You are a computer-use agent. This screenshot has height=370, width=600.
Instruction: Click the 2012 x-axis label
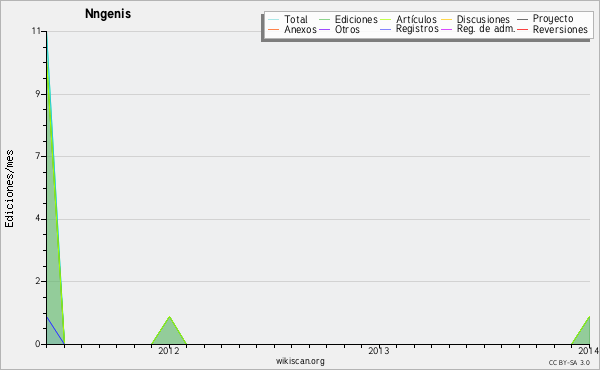pyautogui.click(x=169, y=350)
